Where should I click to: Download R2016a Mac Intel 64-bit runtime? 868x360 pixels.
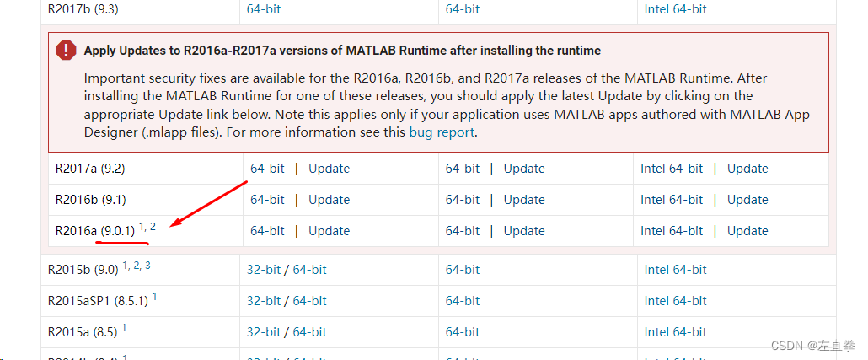click(672, 231)
